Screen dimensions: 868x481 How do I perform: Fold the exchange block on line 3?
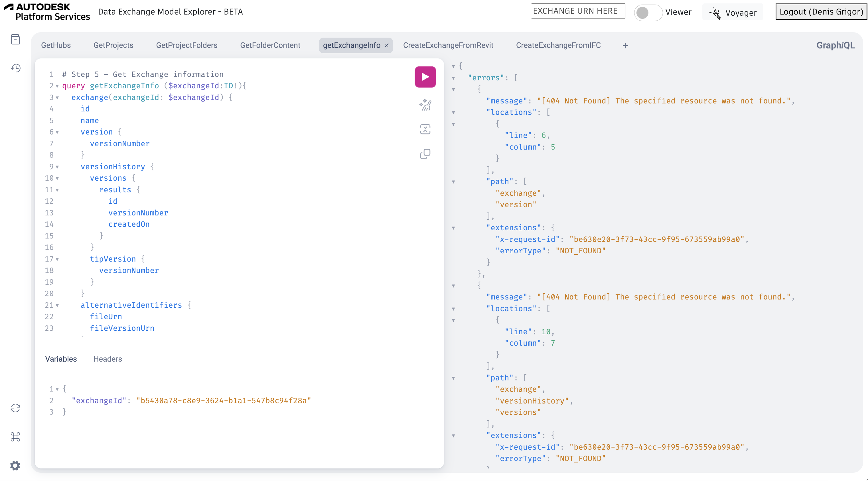click(57, 98)
